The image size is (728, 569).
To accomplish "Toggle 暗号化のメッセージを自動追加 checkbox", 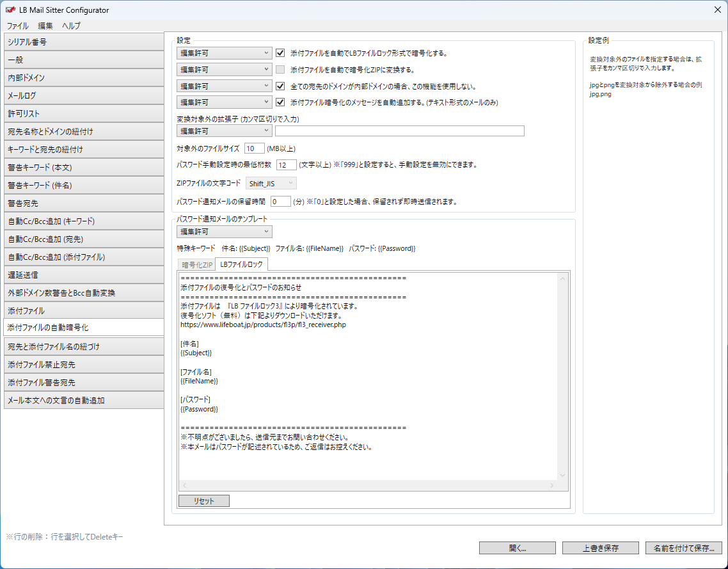I will pos(280,102).
